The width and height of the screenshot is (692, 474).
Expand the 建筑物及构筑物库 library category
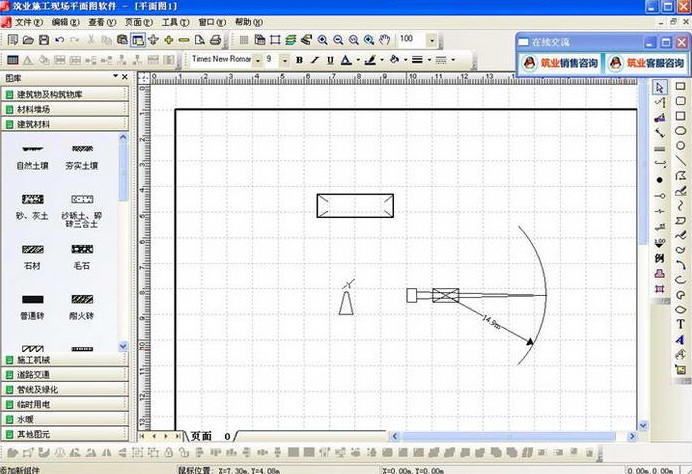point(65,94)
